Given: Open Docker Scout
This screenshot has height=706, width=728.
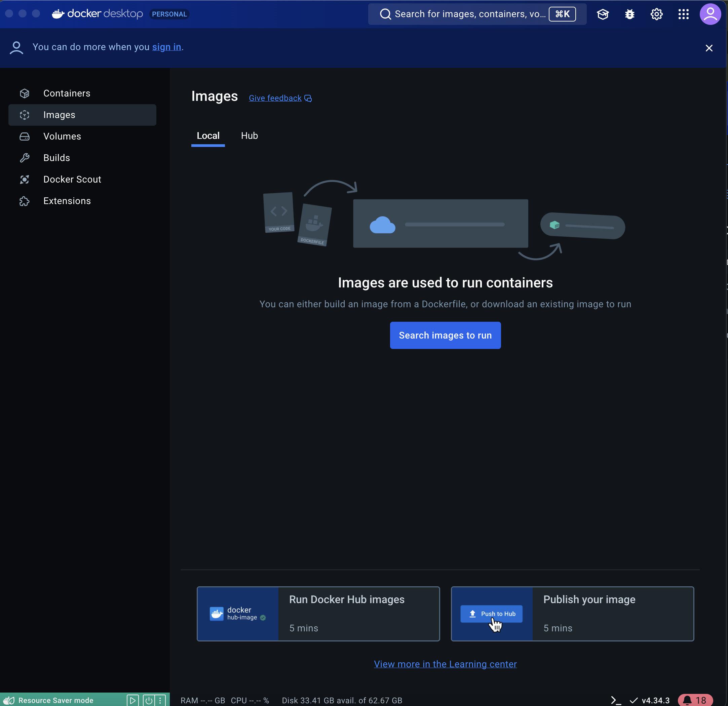Looking at the screenshot, I should (72, 179).
